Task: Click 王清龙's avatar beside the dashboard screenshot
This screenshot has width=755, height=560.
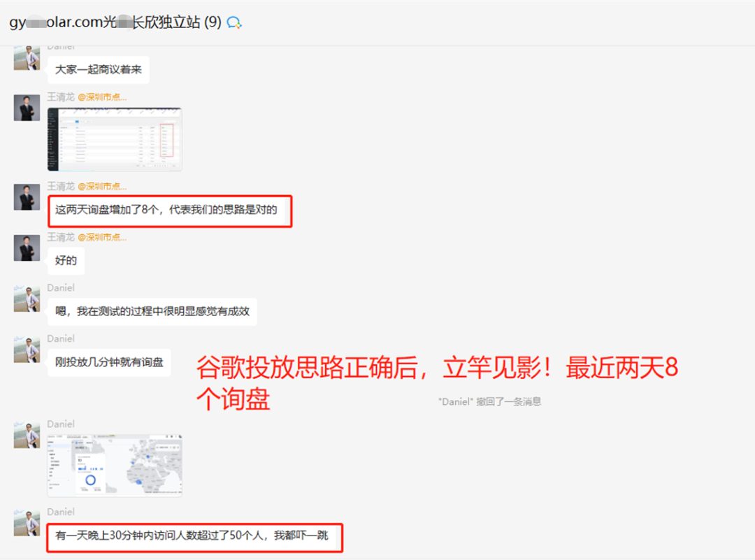Action: [26, 108]
